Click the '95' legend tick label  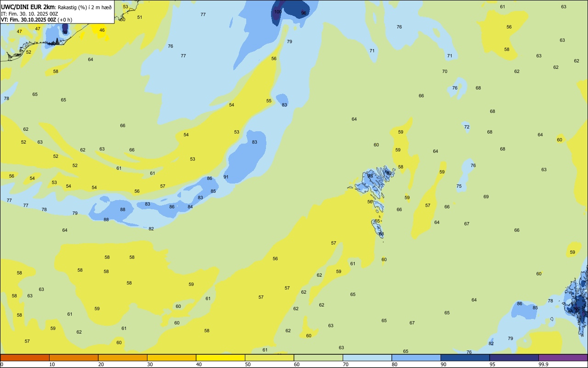pyautogui.click(x=492, y=364)
